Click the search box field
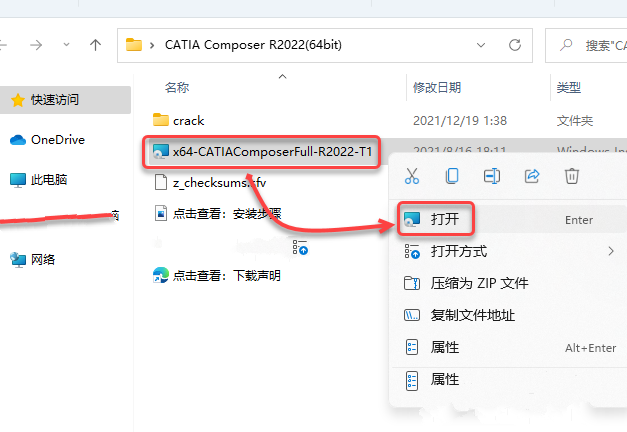Screen dimensions: 627x432 tap(586, 45)
